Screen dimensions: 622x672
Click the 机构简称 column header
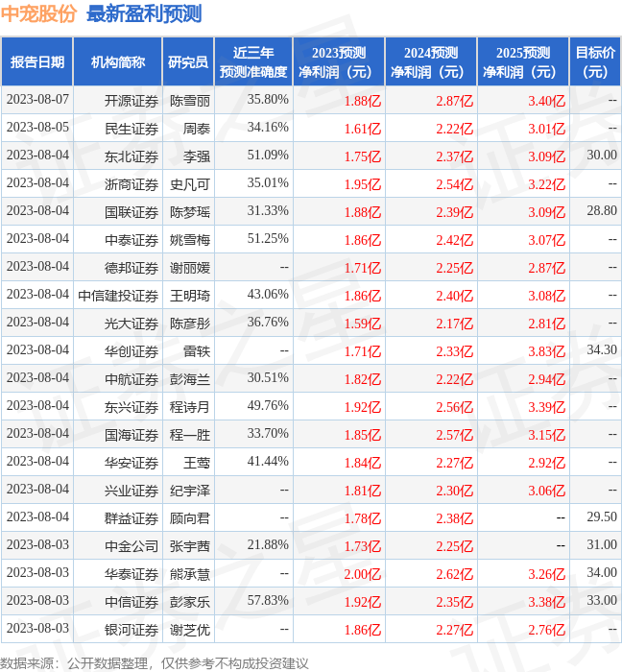(x=118, y=61)
